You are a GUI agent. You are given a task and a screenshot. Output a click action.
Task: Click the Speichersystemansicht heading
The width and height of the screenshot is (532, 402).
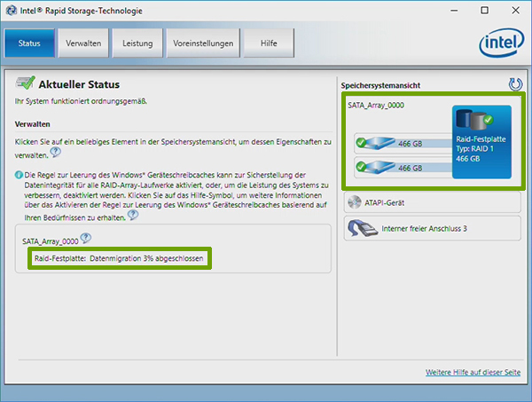380,85
